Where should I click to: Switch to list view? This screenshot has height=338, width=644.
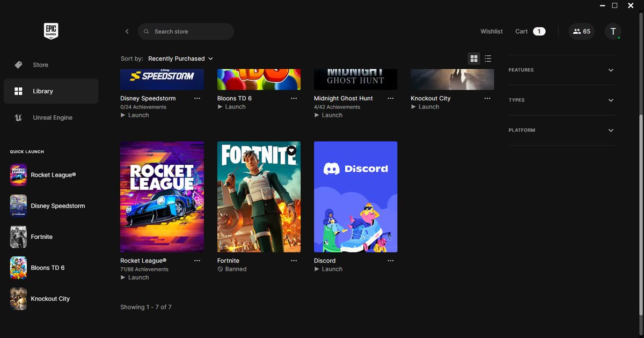[488, 58]
